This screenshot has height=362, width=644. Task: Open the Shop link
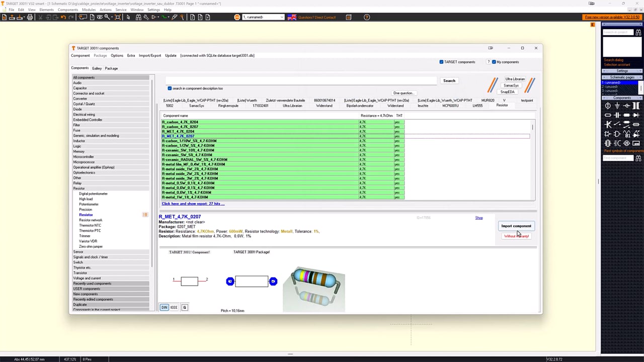click(479, 218)
